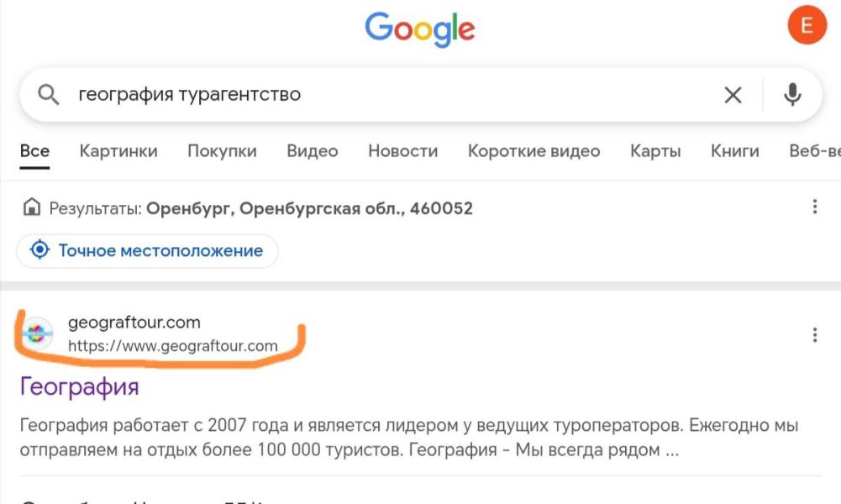The image size is (841, 504).
Task: Switch to Книги tab
Action: [x=735, y=151]
